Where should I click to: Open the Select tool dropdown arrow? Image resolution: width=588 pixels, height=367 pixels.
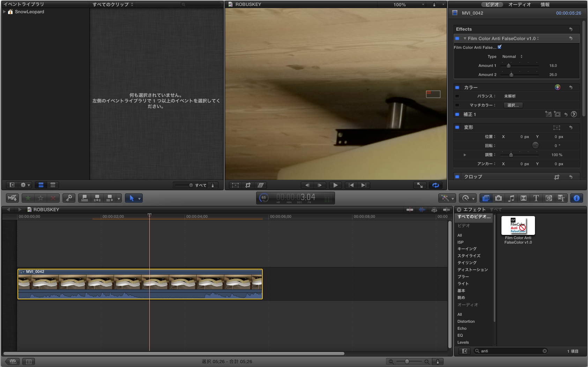(139, 199)
